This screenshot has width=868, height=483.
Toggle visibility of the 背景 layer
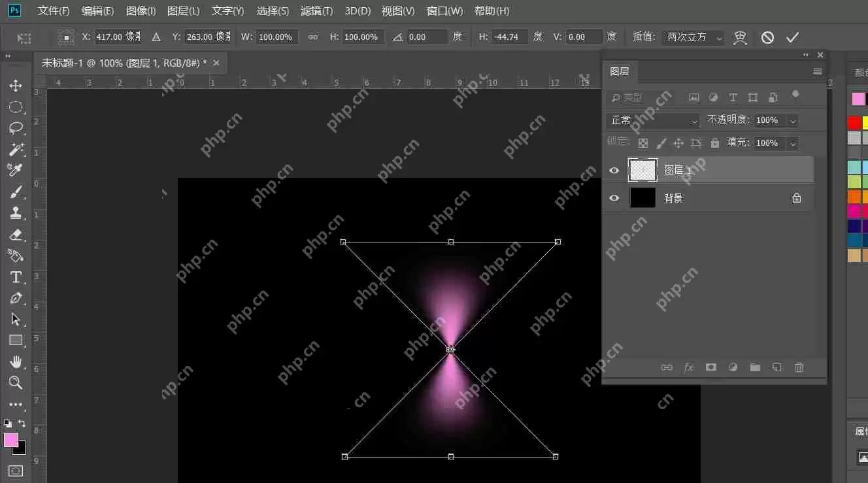(x=614, y=198)
